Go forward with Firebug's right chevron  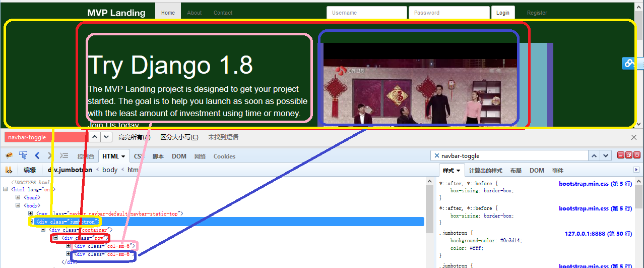click(x=49, y=155)
